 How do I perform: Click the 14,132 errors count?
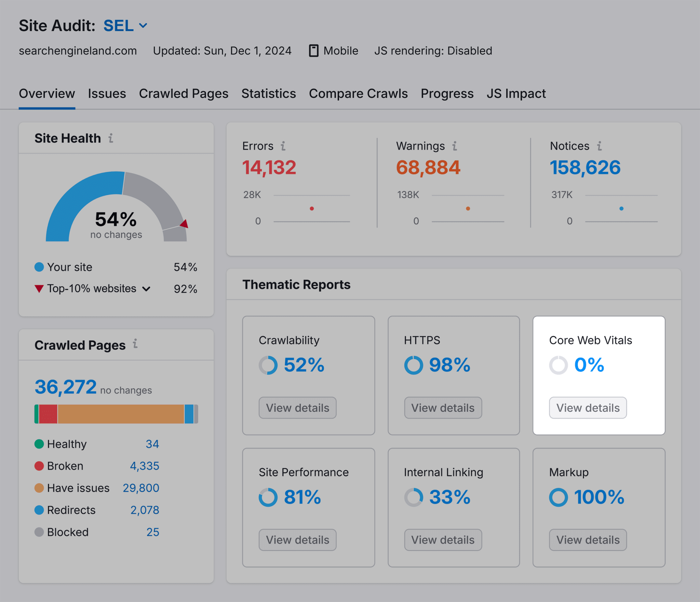click(x=269, y=168)
